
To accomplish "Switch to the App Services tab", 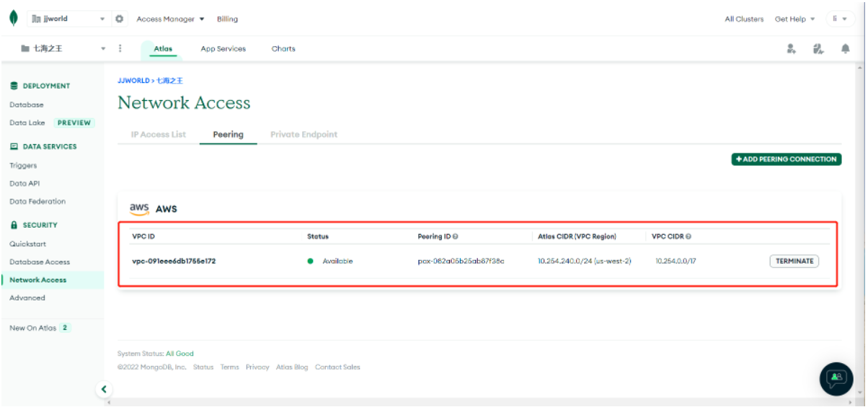I will (223, 49).
